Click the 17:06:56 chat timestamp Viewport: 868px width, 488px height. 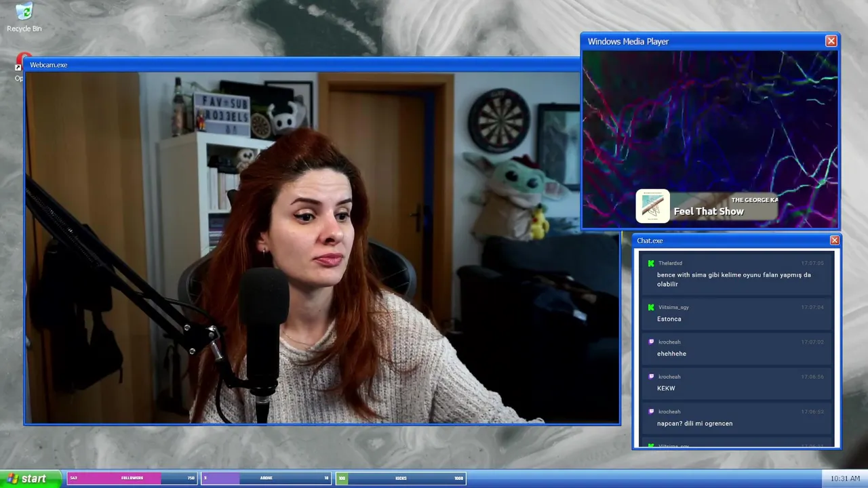pos(812,376)
